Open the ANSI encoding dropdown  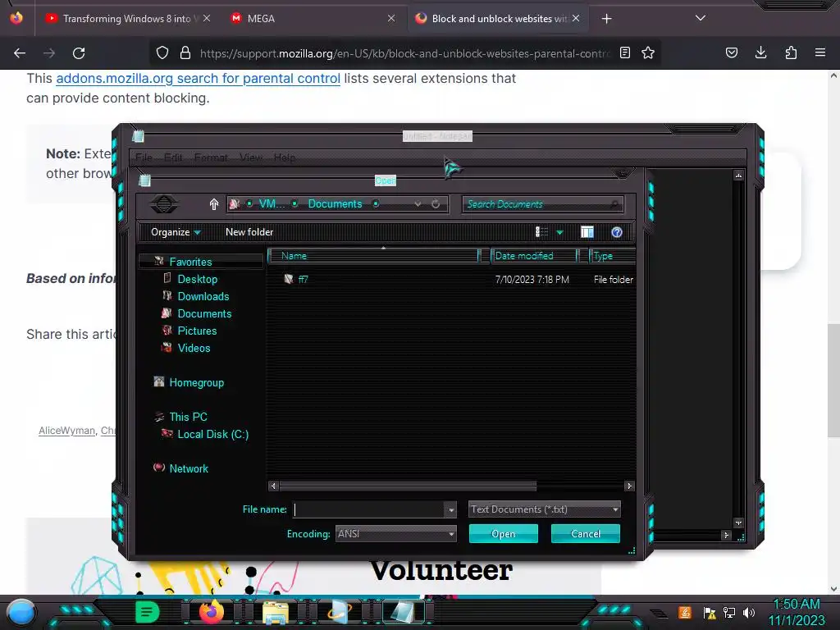tap(396, 533)
